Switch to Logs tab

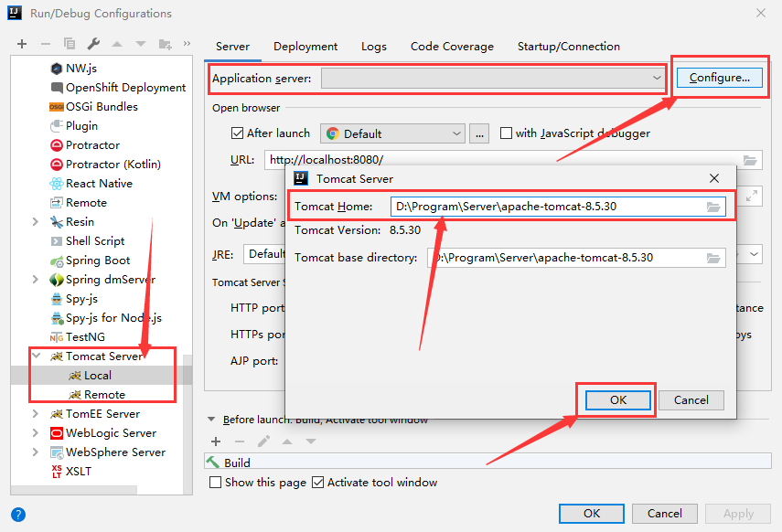pyautogui.click(x=374, y=47)
